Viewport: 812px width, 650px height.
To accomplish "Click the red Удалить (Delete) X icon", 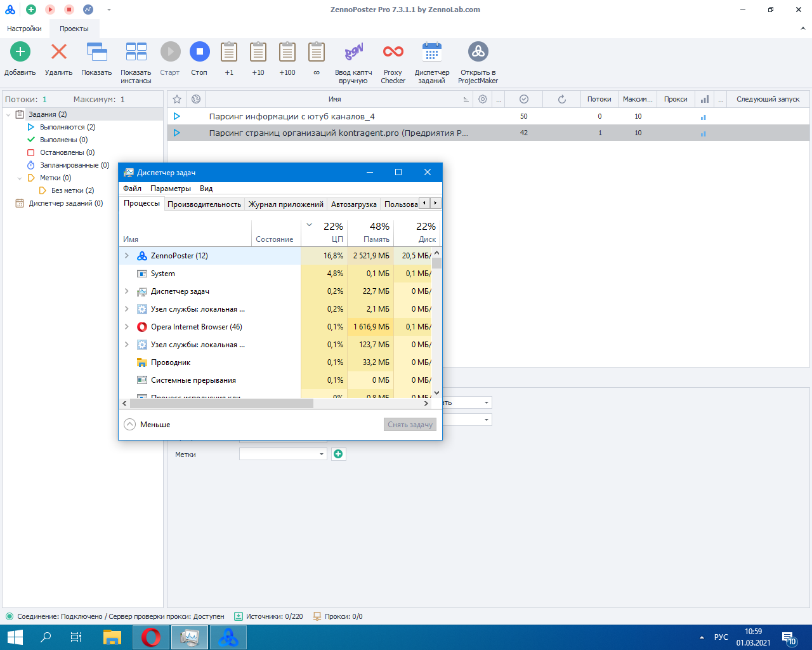I will pos(59,51).
